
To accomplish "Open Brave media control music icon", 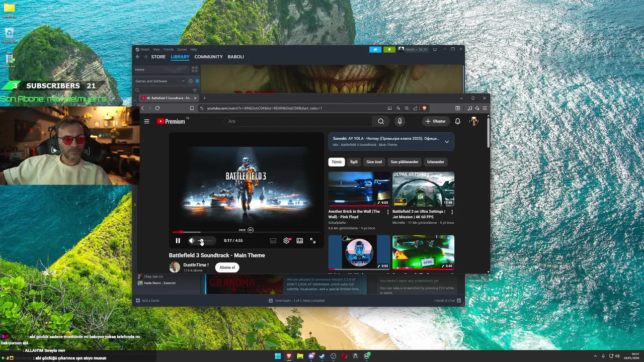I will coord(470,108).
